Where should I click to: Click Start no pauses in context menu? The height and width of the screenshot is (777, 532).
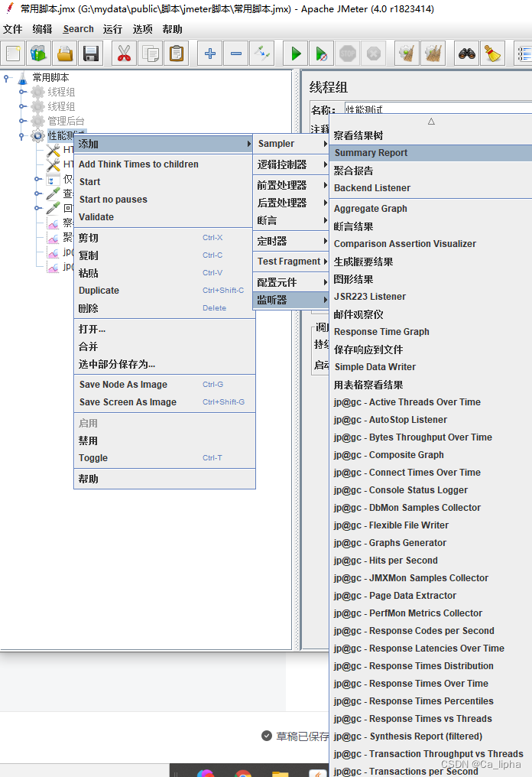point(164,200)
